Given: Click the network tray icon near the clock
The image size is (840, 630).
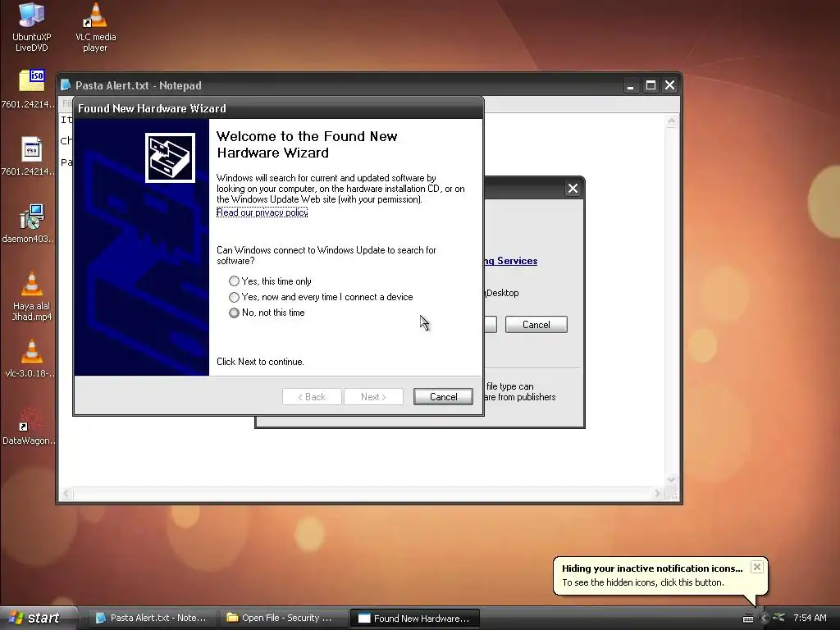Looking at the screenshot, I should pos(779,618).
